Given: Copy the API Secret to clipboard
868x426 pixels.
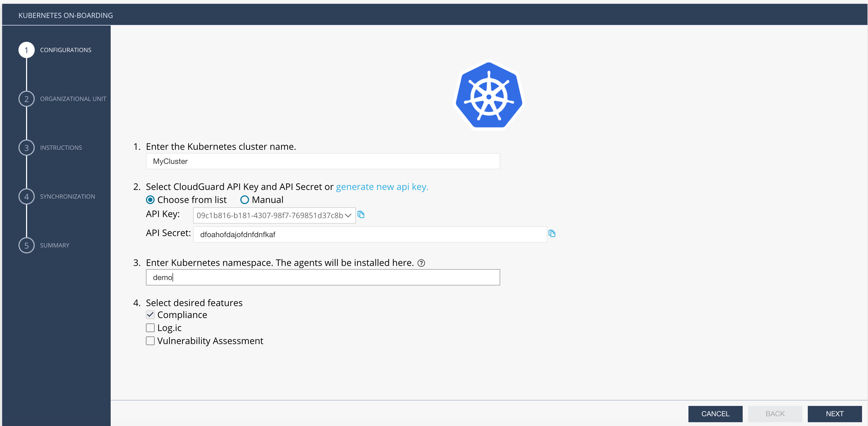Looking at the screenshot, I should click(x=552, y=233).
